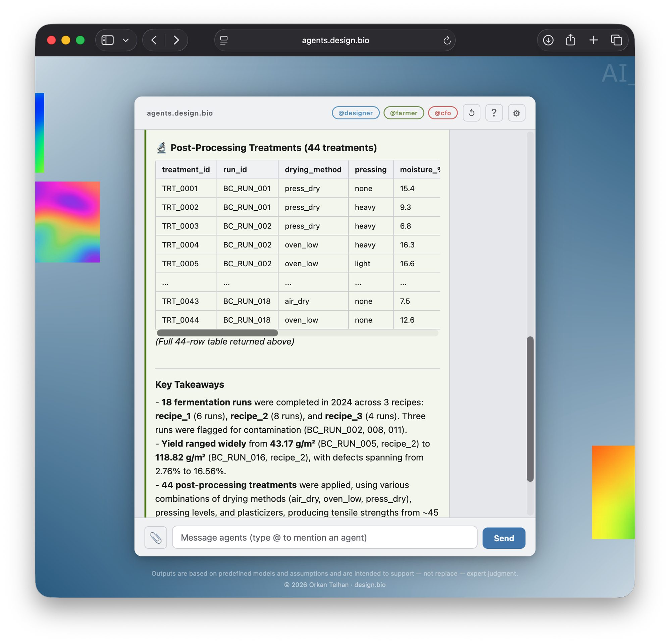Image resolution: width=670 pixels, height=644 pixels.
Task: Click the orange-yellow gradient square
Action: tap(613, 492)
